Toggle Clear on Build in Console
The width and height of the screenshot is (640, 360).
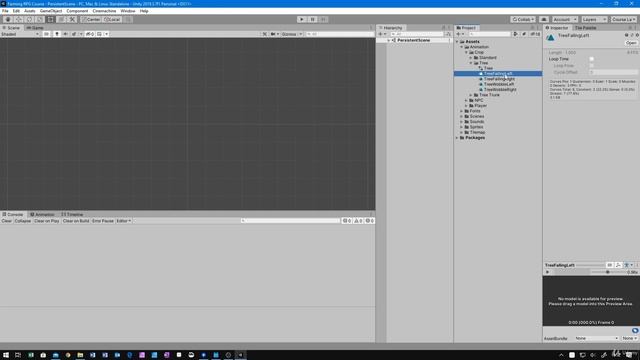pos(76,221)
